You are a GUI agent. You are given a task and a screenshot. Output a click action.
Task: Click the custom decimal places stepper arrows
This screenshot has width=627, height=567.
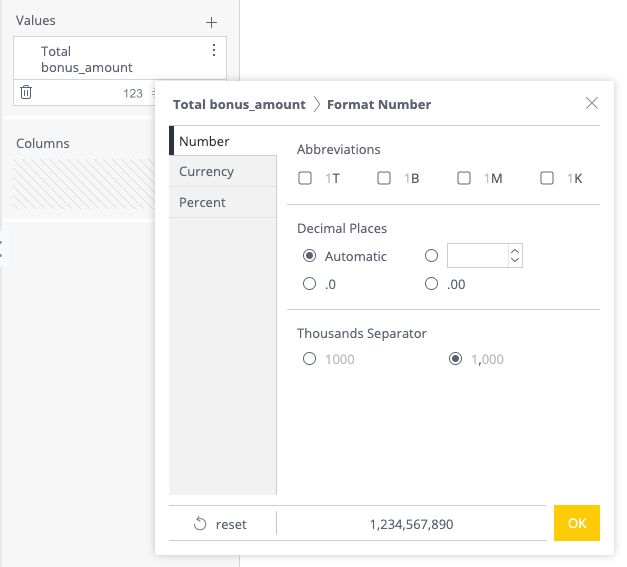(x=515, y=256)
